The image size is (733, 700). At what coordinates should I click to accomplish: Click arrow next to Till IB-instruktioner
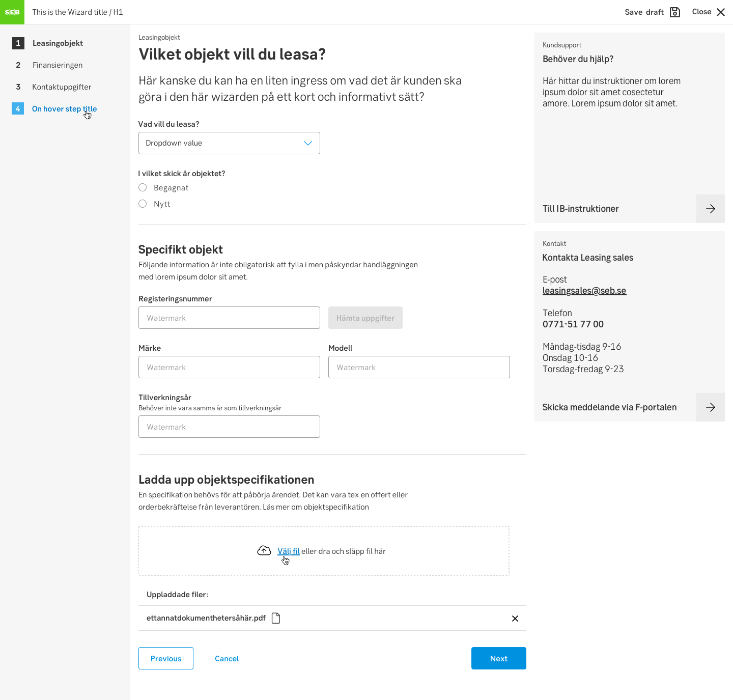[x=710, y=209]
